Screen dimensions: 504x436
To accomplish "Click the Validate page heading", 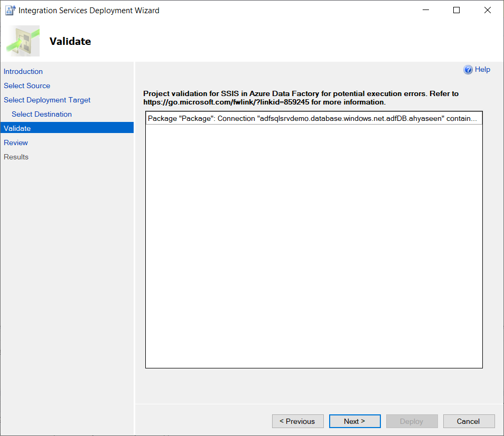I will (70, 41).
